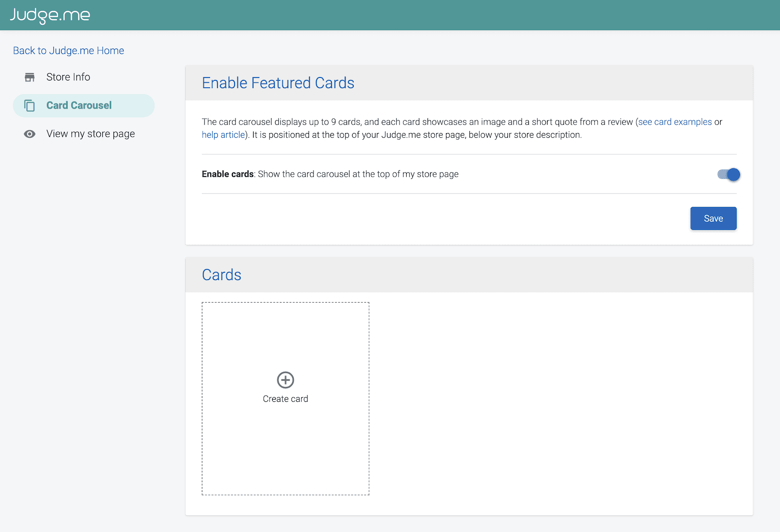Select the Card Carousel sidebar label
The image size is (780, 532).
(x=79, y=106)
